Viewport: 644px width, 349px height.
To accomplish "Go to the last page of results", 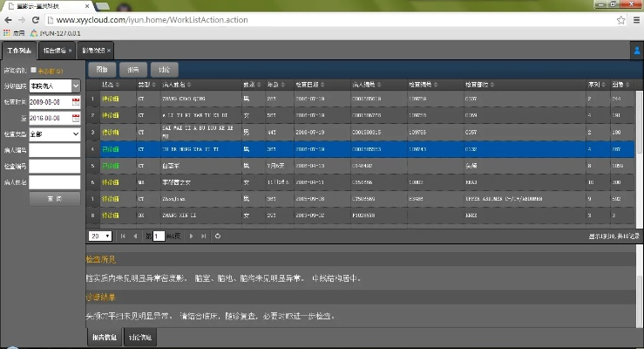I will click(204, 236).
